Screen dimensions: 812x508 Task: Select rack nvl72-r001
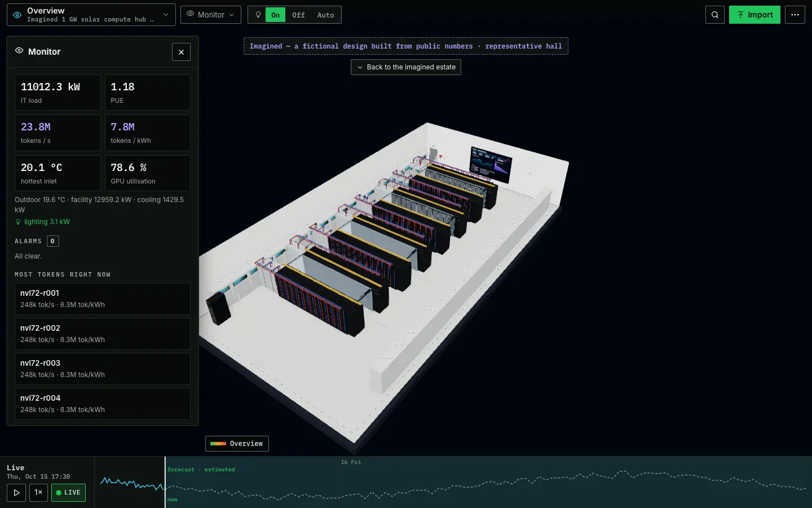[103, 299]
